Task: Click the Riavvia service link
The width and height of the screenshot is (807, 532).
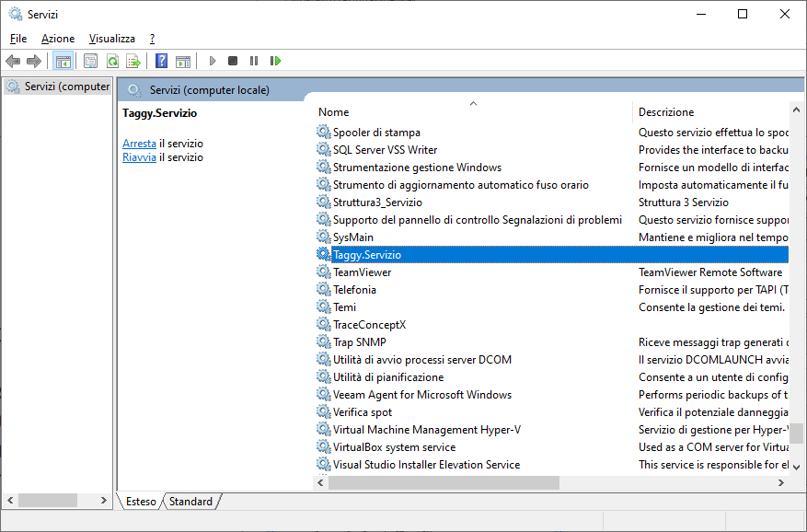Action: pos(139,157)
